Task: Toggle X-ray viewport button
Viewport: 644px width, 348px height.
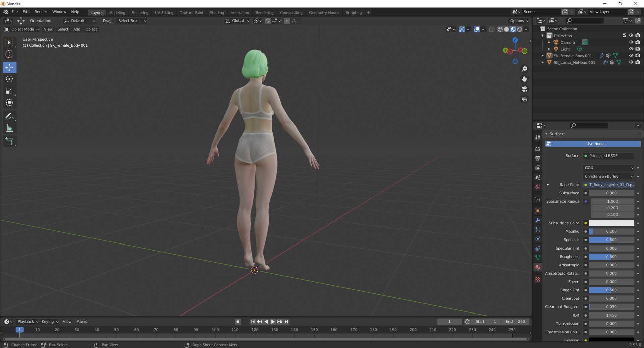Action: pyautogui.click(x=492, y=29)
